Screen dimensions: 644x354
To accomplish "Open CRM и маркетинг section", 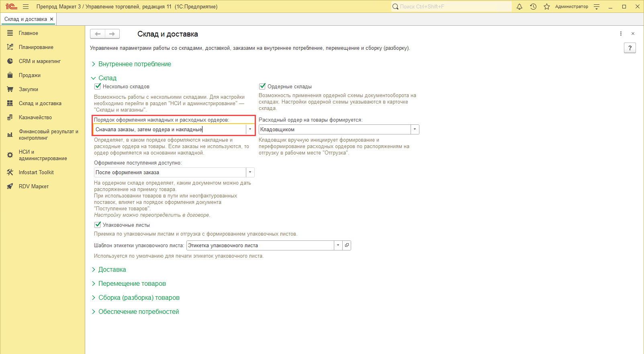I will coord(40,61).
